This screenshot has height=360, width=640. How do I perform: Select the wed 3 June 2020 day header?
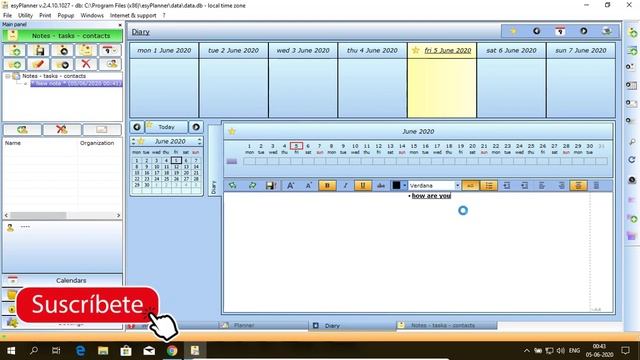coord(303,50)
